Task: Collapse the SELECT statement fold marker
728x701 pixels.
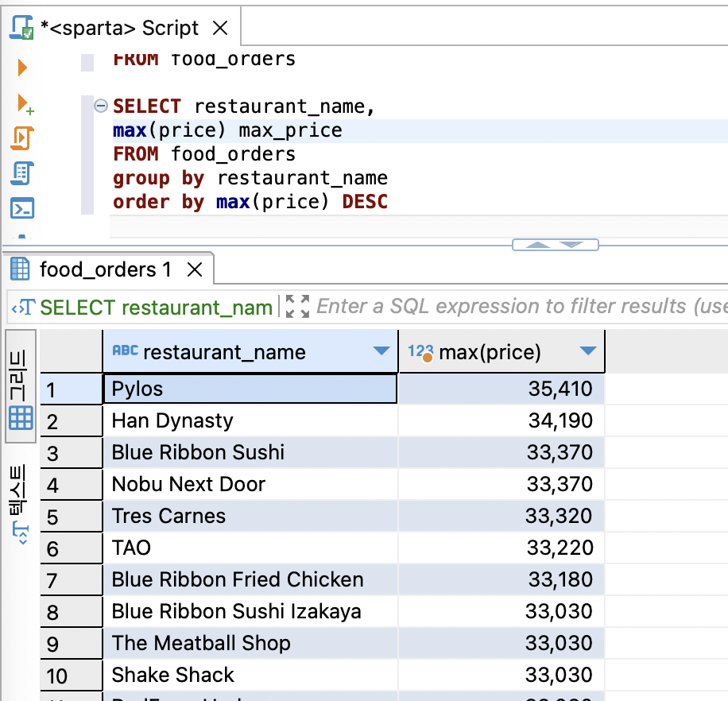Action: click(101, 106)
